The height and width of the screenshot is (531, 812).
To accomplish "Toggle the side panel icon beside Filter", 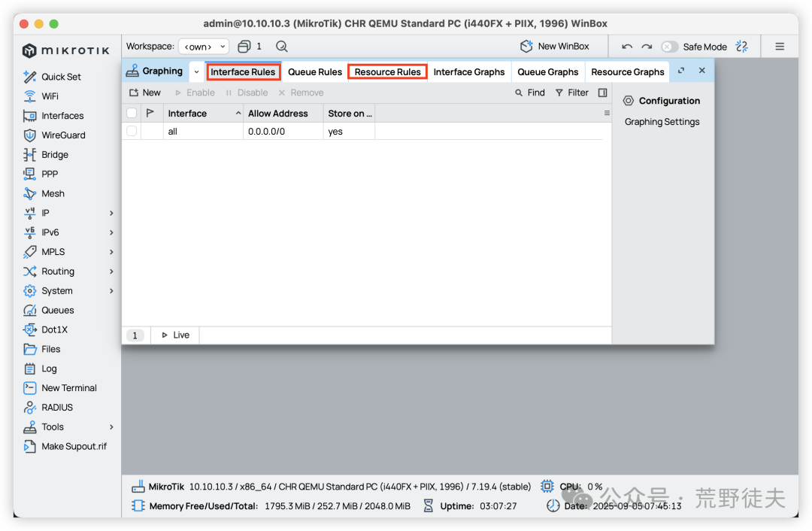I will [x=602, y=93].
